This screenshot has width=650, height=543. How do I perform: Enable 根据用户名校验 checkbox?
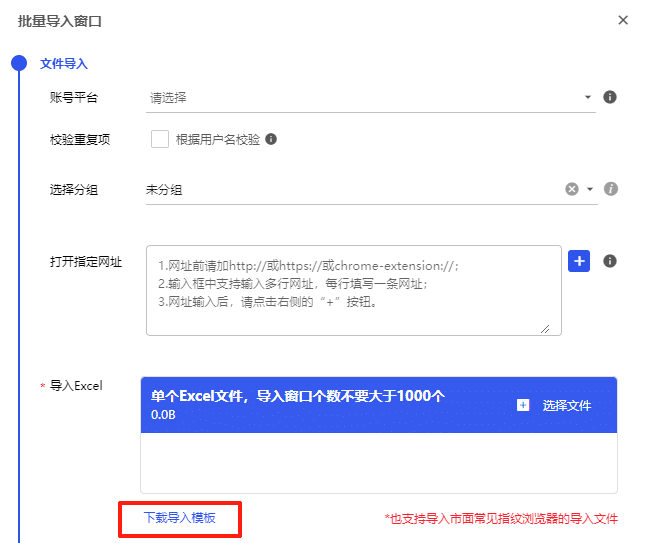[160, 139]
